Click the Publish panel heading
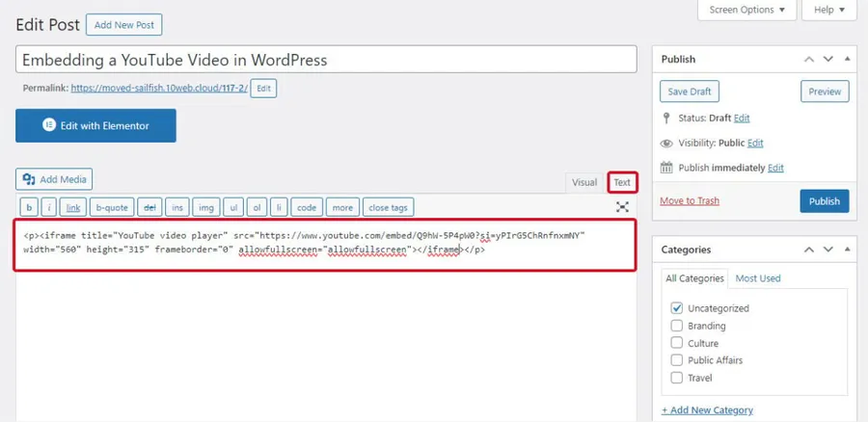This screenshot has width=868, height=422. point(678,59)
